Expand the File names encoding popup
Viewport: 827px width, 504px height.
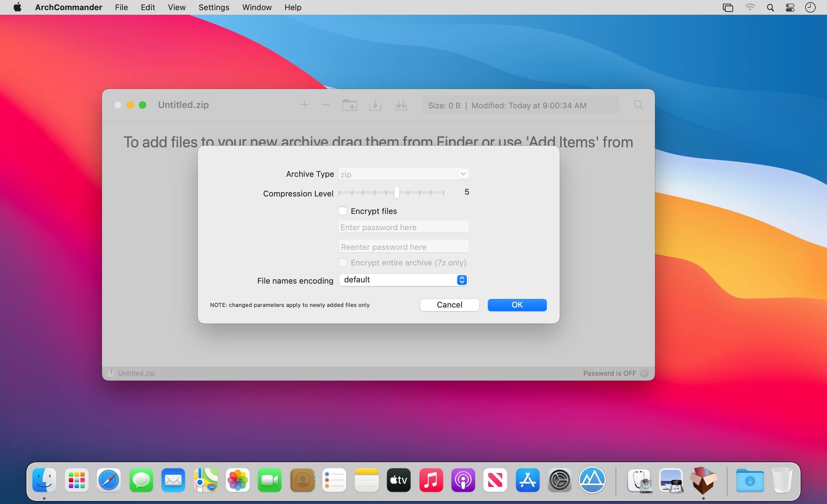(x=403, y=280)
